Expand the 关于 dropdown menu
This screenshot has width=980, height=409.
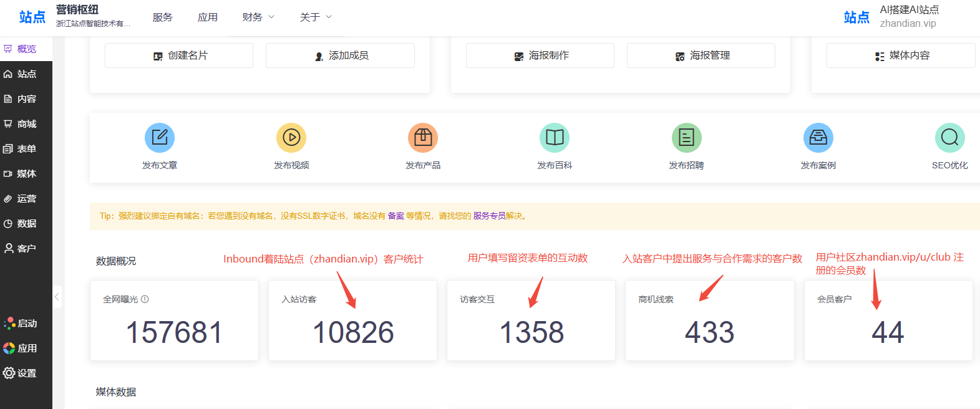(316, 17)
